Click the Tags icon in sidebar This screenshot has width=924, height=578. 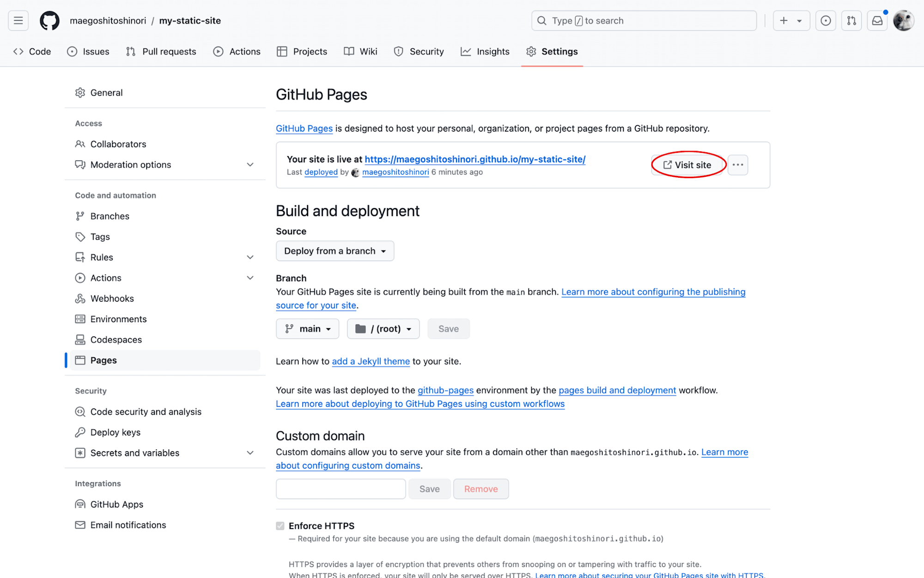coord(80,237)
